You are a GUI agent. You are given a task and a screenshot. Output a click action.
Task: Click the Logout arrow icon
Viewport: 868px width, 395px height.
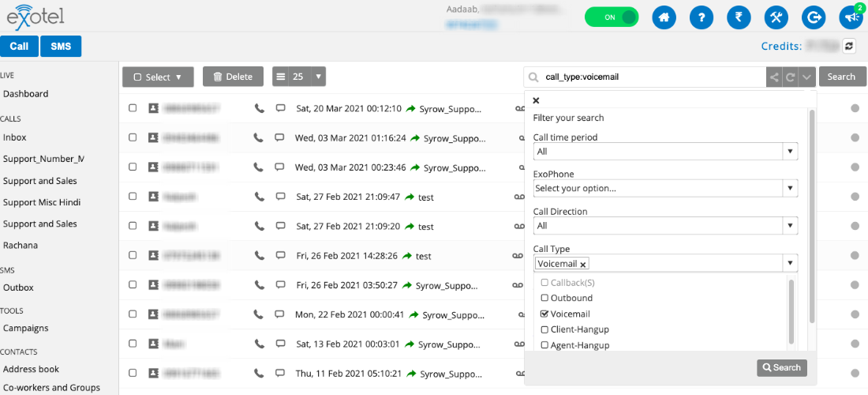(x=814, y=17)
